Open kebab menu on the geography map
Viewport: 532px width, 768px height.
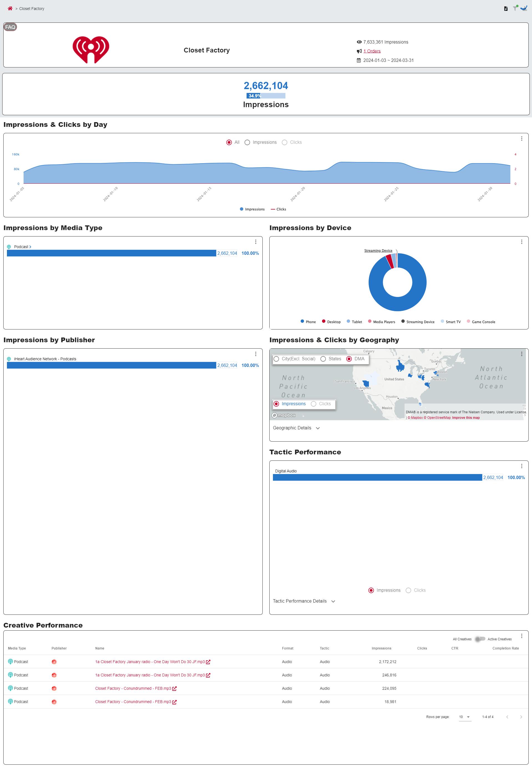click(522, 354)
